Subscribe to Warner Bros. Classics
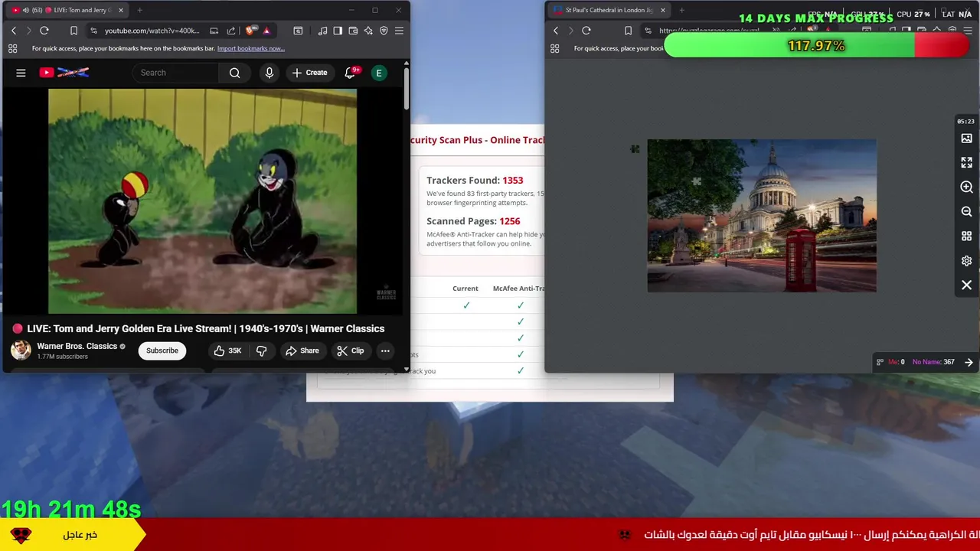This screenshot has width=980, height=551. click(162, 350)
